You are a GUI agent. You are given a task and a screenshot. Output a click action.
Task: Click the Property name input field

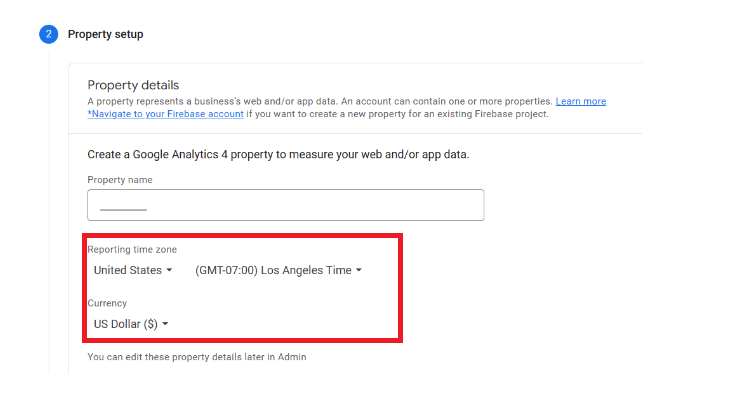285,205
